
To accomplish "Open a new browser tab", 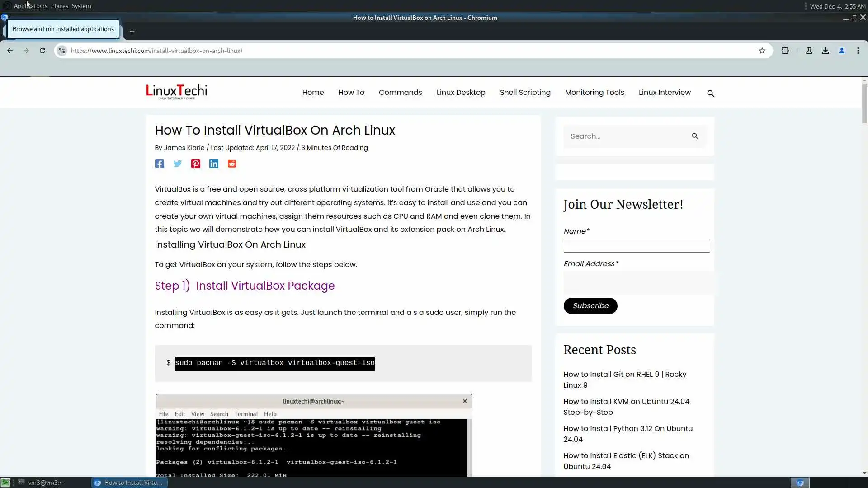I will click(132, 31).
